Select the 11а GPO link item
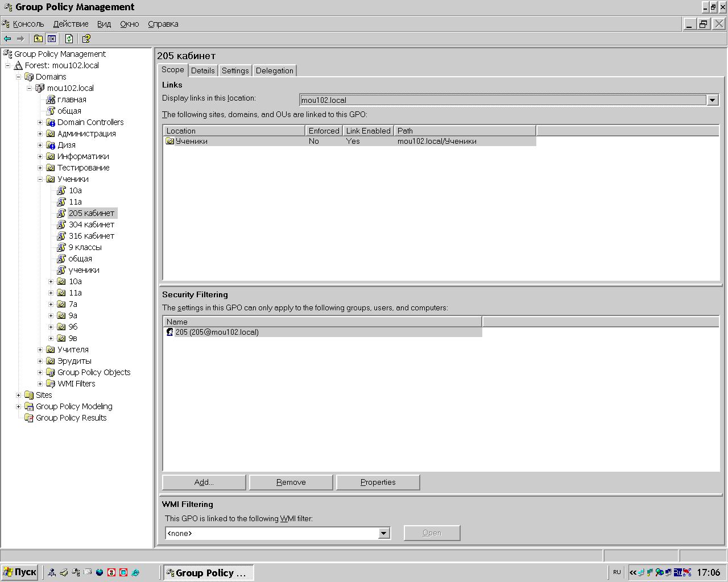728x582 pixels. [x=75, y=202]
